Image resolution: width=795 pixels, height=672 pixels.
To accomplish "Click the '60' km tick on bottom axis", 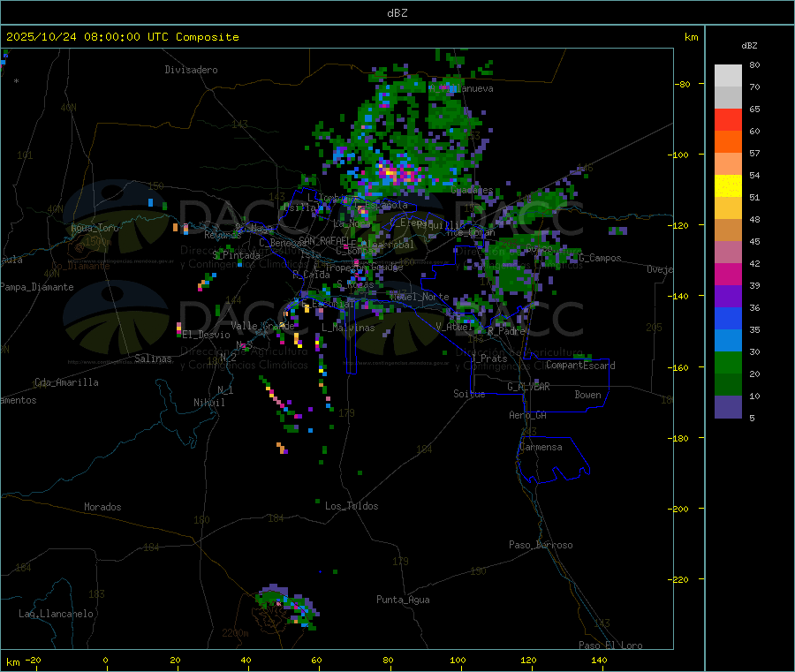I will click(x=316, y=660).
